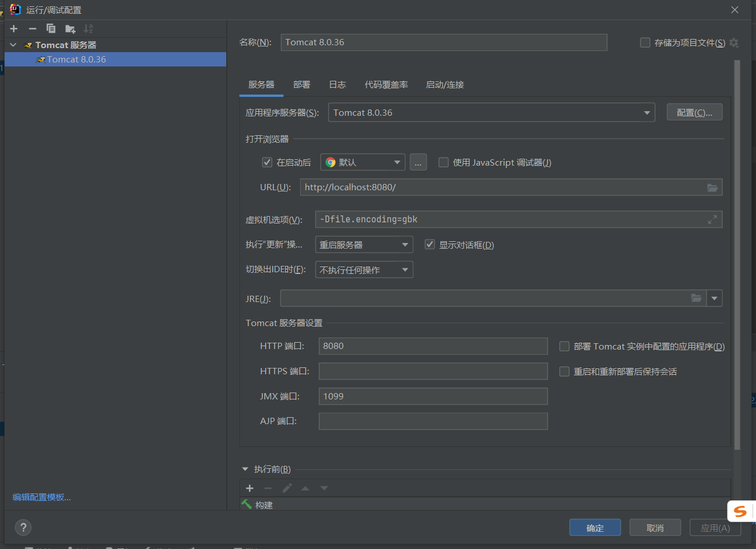
Task: Click the Sogou input method icon
Action: click(741, 511)
